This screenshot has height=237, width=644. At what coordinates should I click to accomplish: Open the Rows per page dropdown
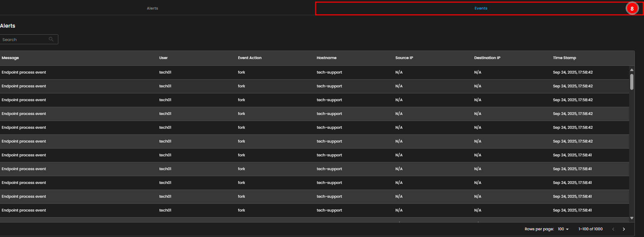pyautogui.click(x=563, y=229)
